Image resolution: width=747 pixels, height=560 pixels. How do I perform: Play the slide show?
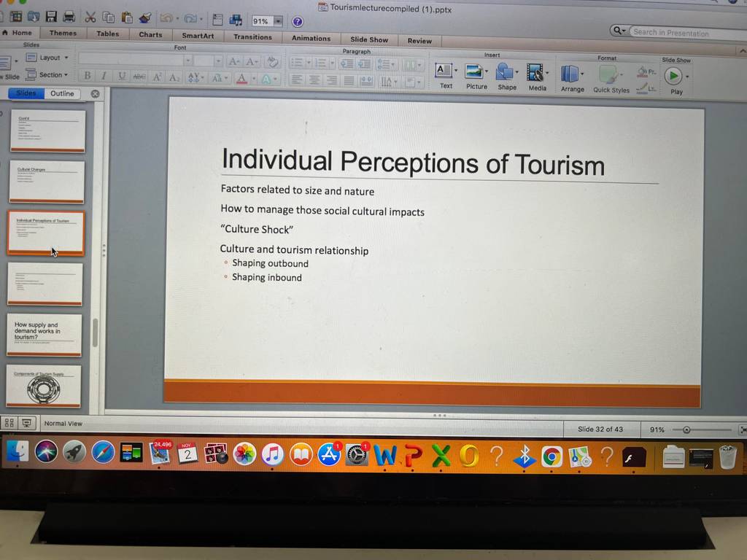pyautogui.click(x=675, y=80)
